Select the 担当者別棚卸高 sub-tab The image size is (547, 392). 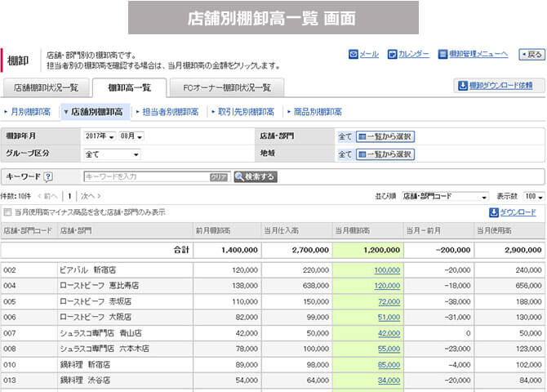(x=169, y=112)
